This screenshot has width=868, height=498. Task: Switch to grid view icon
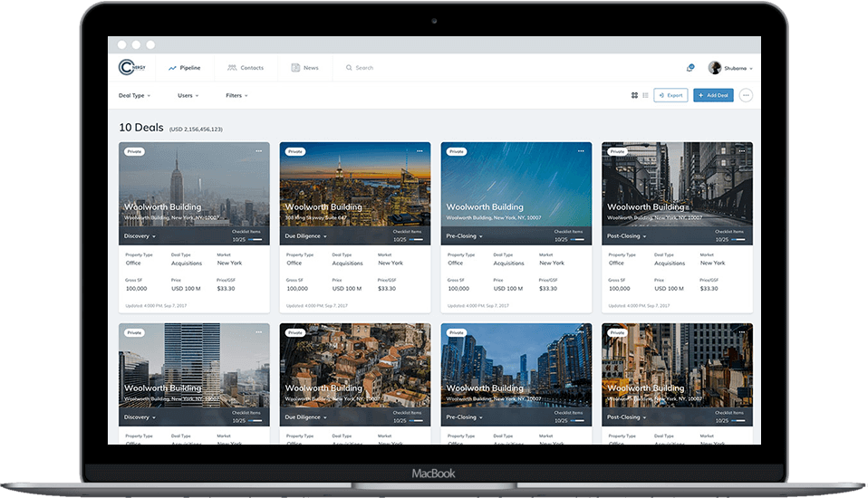[634, 95]
